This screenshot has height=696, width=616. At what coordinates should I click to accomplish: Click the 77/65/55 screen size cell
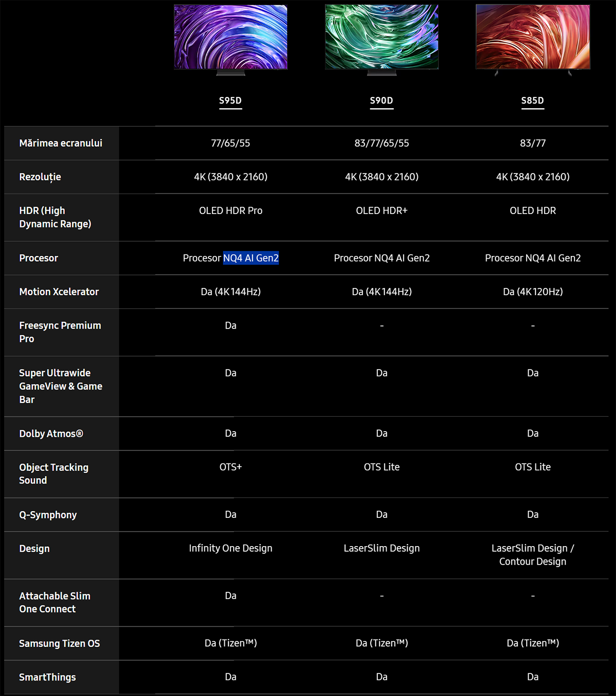click(230, 143)
